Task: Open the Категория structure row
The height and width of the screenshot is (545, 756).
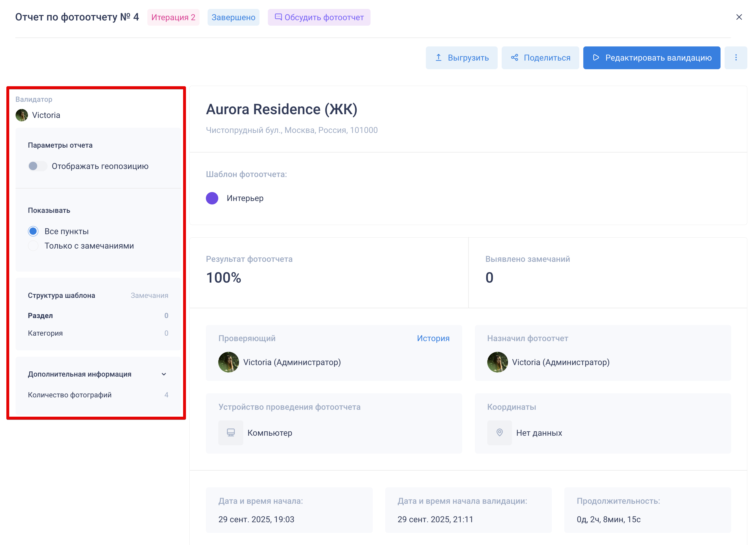Action: tap(45, 333)
